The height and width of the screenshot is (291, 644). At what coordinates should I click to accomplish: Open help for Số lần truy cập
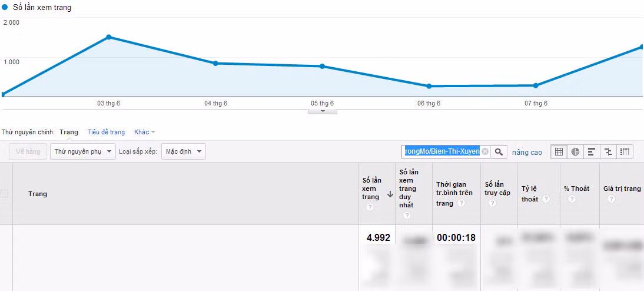pos(493,203)
